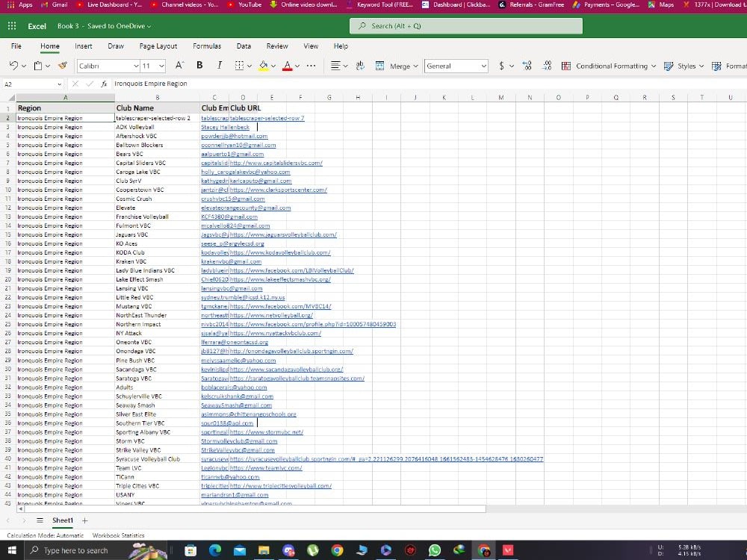Open the all sheets list icon
Image resolution: width=747 pixels, height=560 pixels.
click(x=40, y=520)
